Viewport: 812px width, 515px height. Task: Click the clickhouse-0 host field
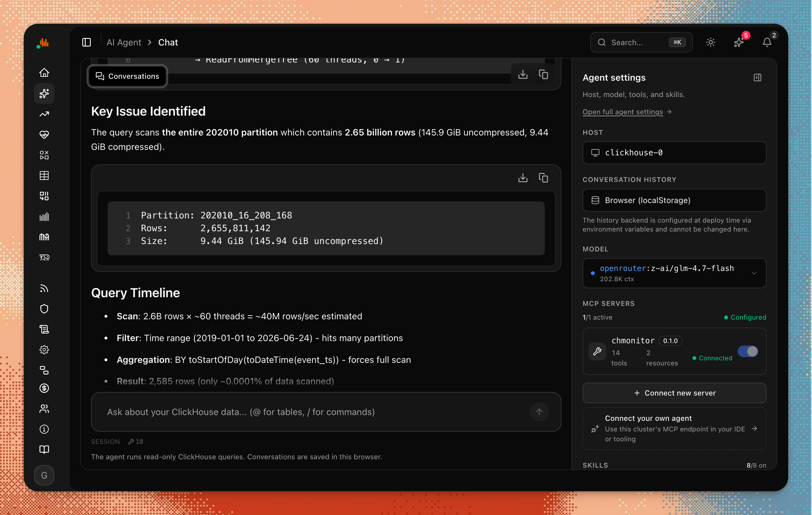[675, 153]
